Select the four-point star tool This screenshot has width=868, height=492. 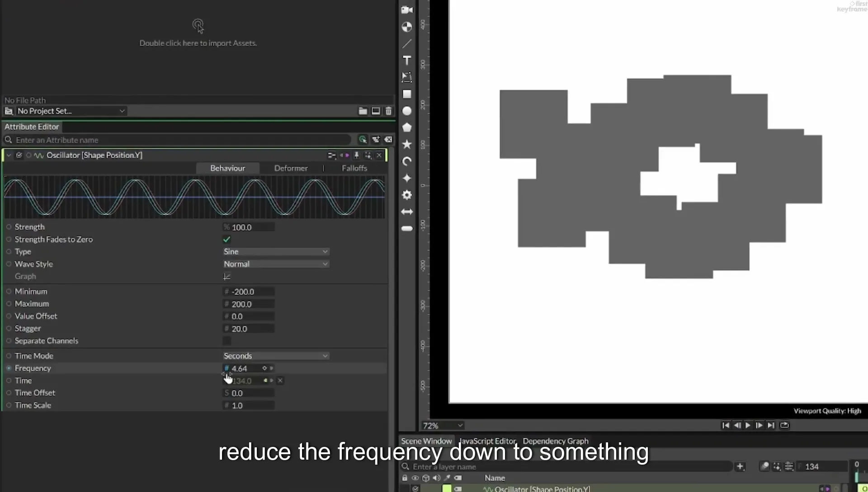[407, 178]
